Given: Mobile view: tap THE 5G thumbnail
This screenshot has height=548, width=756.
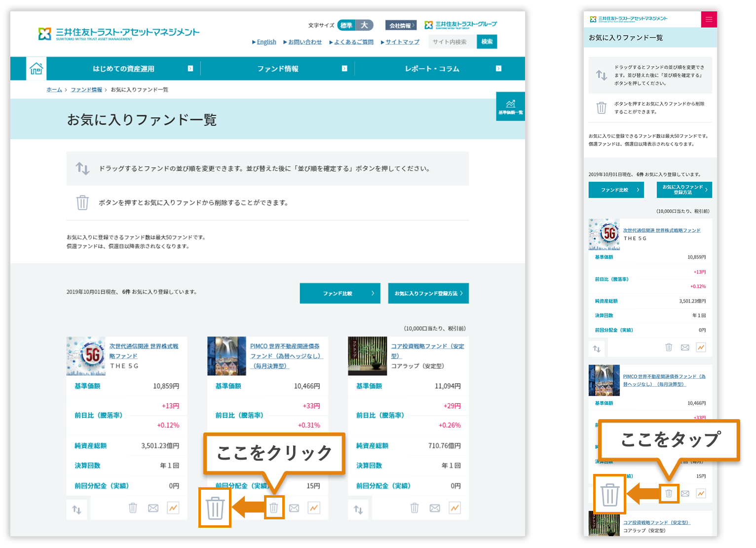Looking at the screenshot, I should click(x=604, y=235).
